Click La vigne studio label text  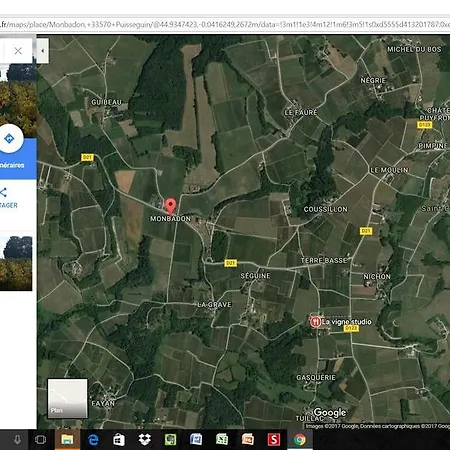point(347,322)
